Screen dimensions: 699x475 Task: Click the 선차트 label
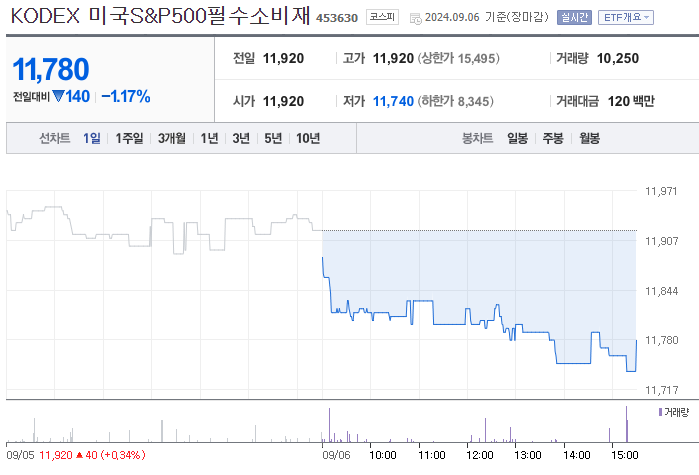(x=54, y=138)
